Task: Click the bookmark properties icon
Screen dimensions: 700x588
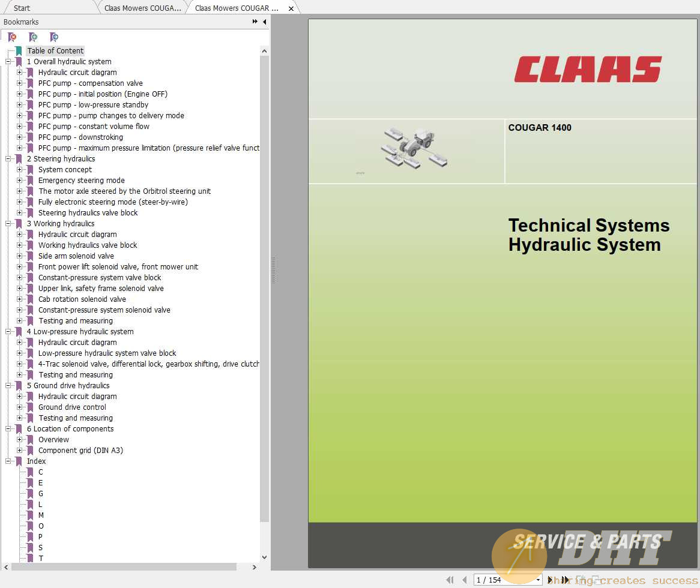Action: 54,37
